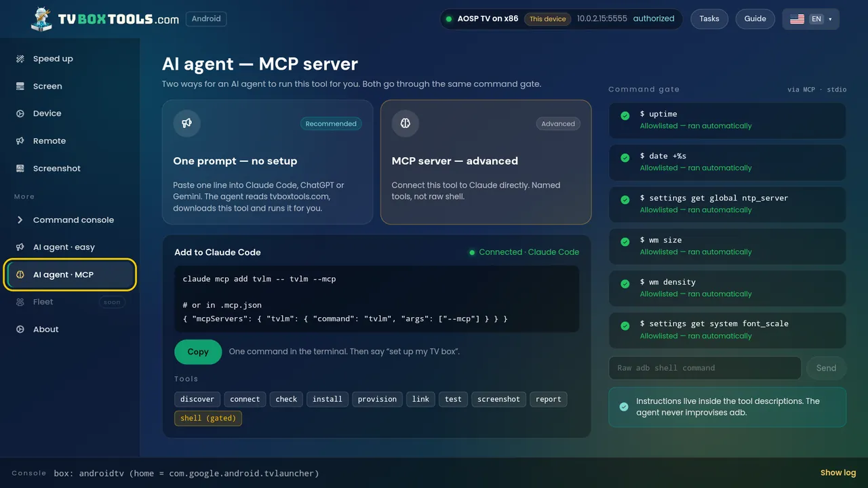The image size is (868, 488).
Task: Click the discover tool chip
Action: point(197,399)
